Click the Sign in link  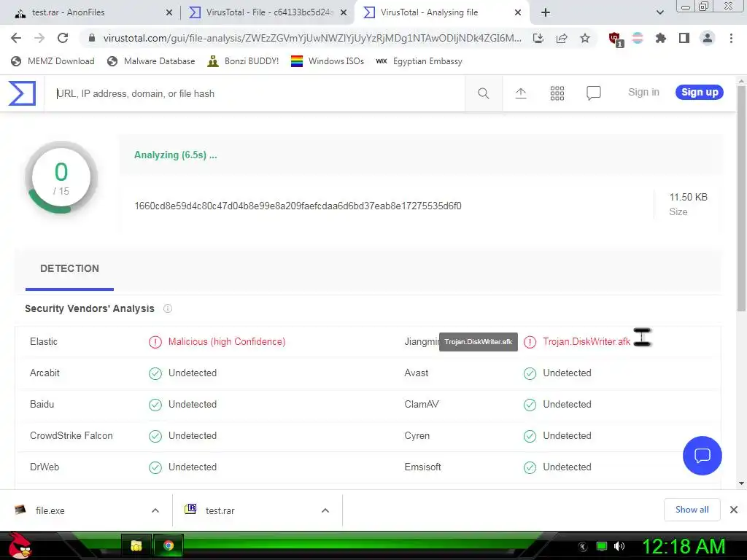643,92
